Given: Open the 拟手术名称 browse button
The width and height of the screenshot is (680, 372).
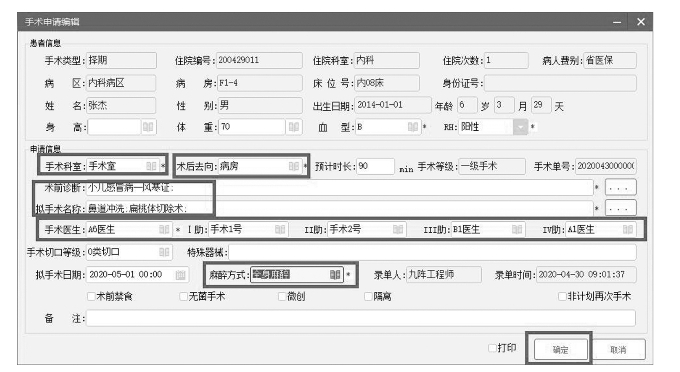Looking at the screenshot, I should pyautogui.click(x=621, y=209).
